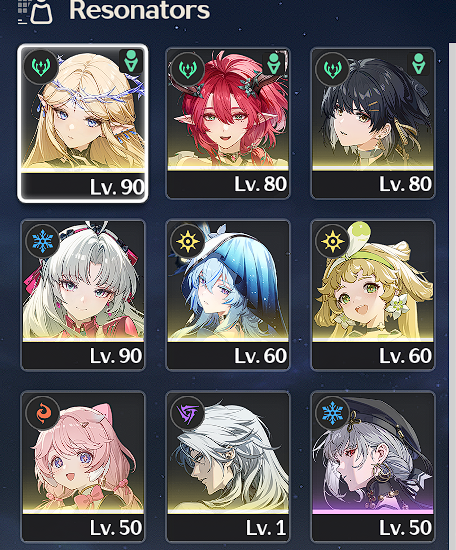This screenshot has height=550, width=456.
Task: Click the Aero element icon on black-haired card
Action: 332,69
